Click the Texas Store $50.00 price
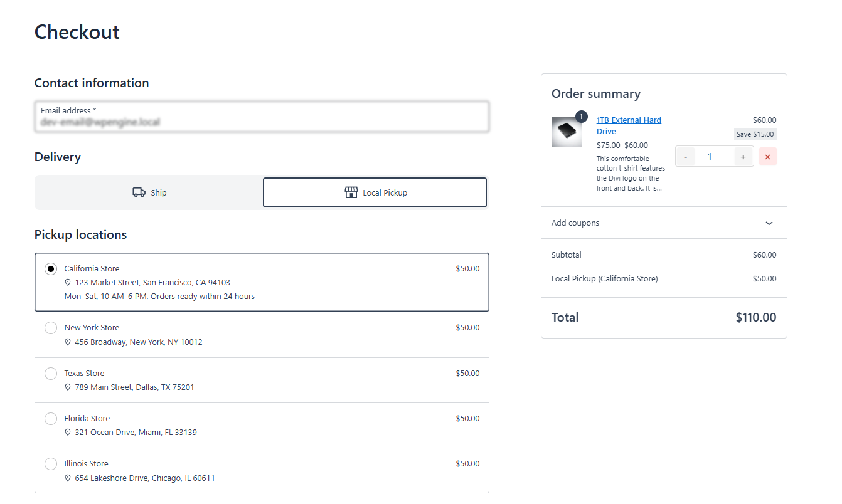This screenshot has height=504, width=842. pos(467,374)
